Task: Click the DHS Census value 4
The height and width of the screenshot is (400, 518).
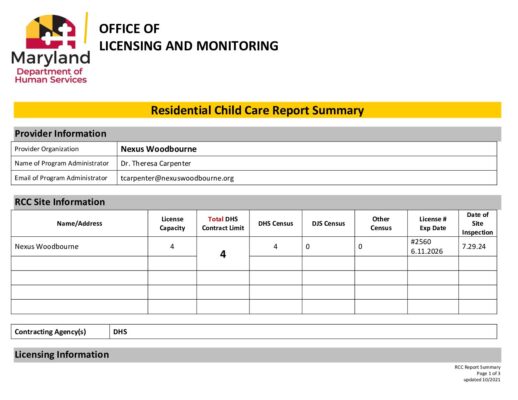Action: [275, 247]
